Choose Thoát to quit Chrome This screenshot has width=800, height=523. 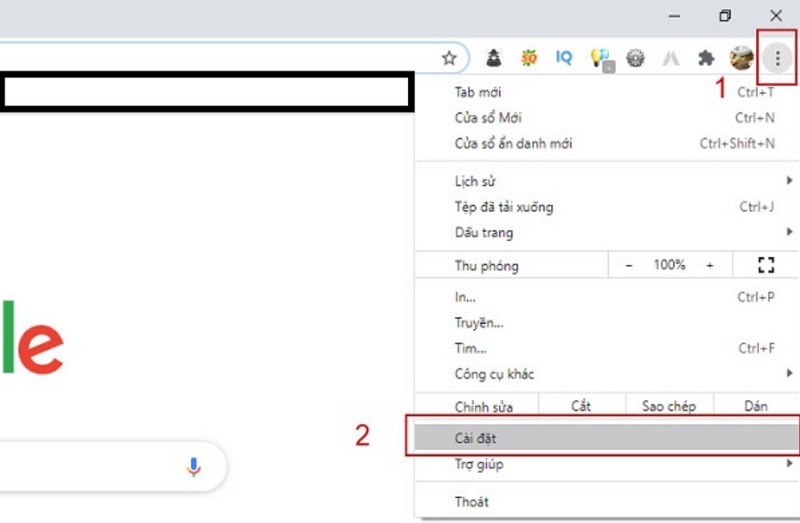coord(607,502)
